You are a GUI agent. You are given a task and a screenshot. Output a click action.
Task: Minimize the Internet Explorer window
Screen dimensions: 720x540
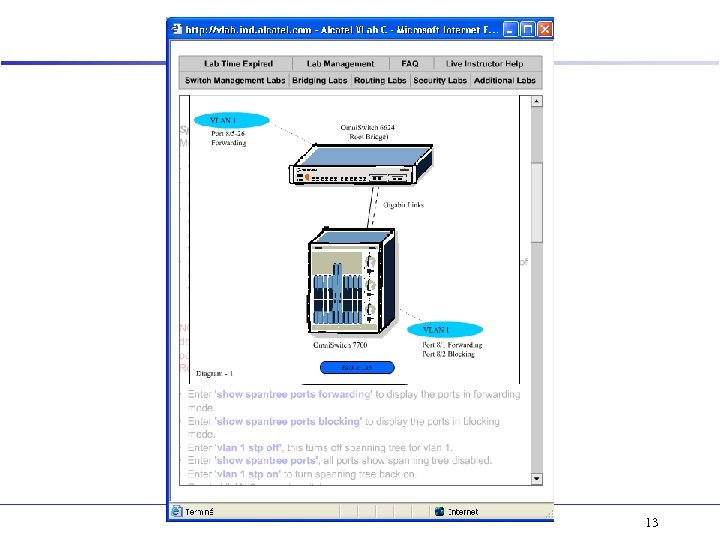510,29
